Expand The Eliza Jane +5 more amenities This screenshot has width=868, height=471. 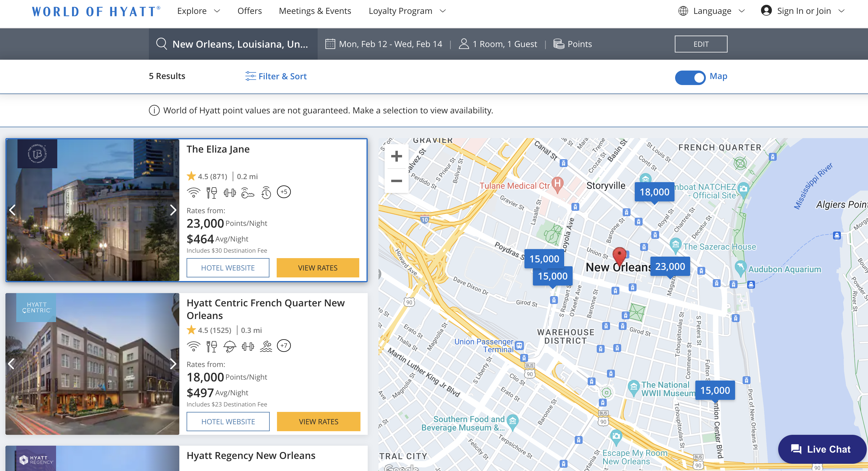284,192
